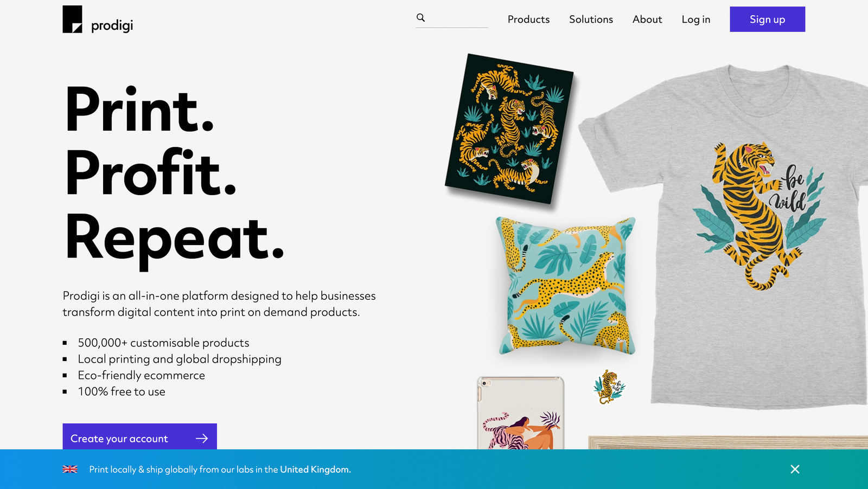Open the Solutions menu
The image size is (868, 489).
pos(591,20)
